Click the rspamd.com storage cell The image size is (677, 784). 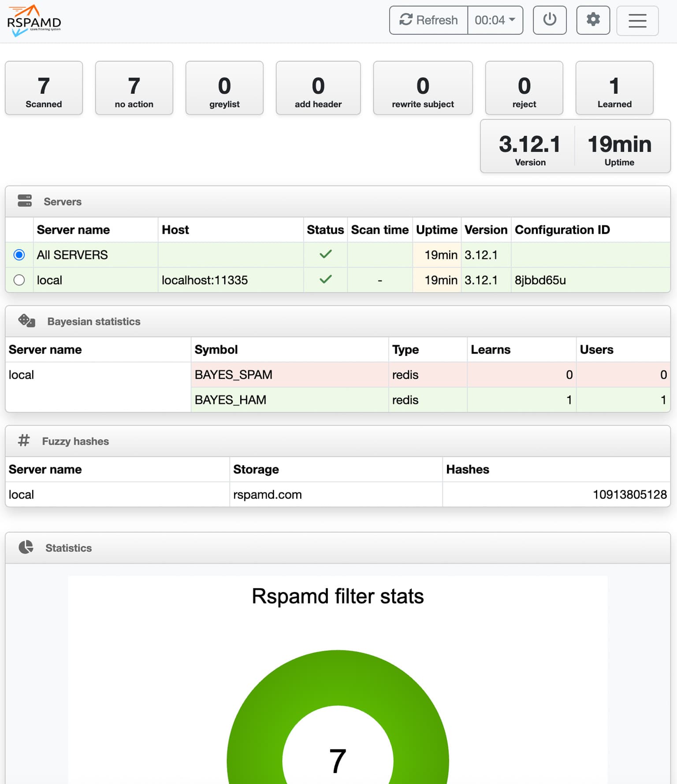pos(336,495)
